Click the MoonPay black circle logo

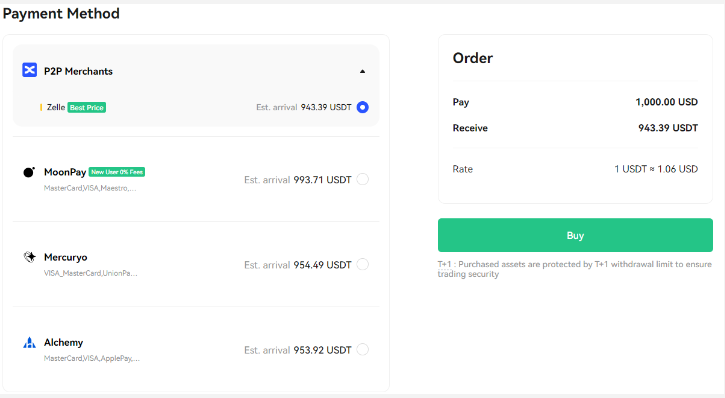pyautogui.click(x=29, y=172)
